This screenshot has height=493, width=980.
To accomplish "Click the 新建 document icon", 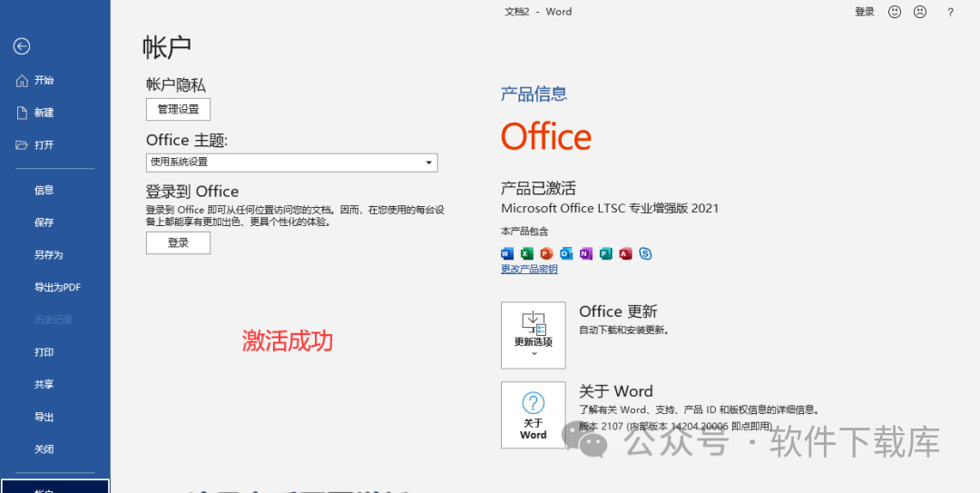I will click(22, 113).
